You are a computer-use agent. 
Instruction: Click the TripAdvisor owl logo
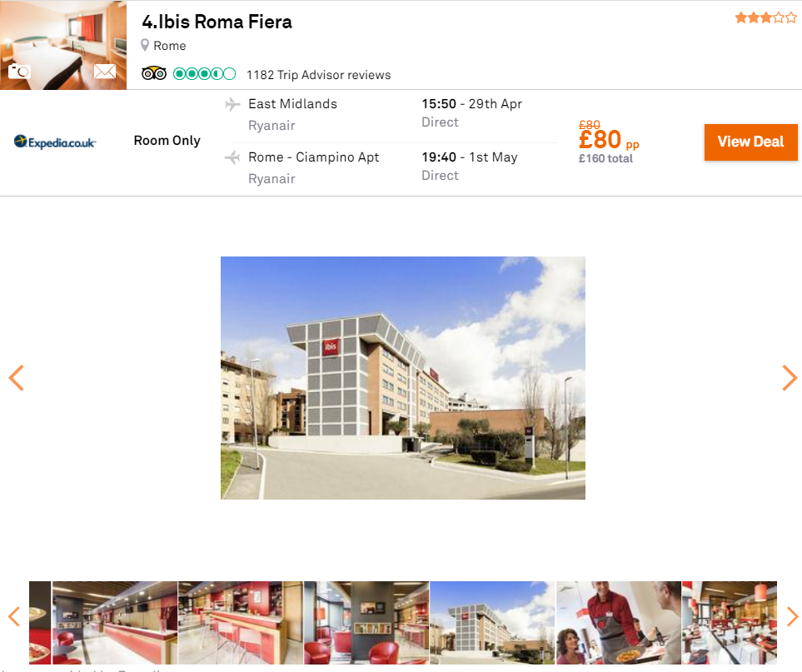(x=154, y=73)
